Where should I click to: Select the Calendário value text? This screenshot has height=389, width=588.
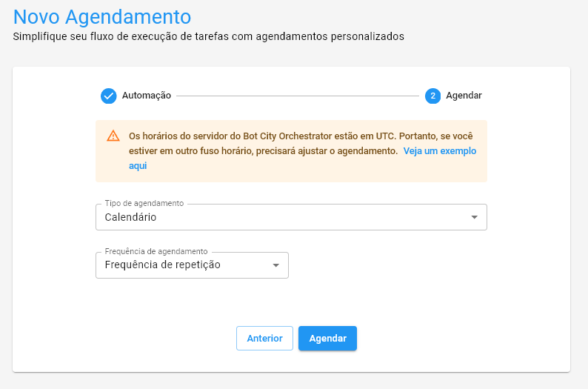coord(131,217)
